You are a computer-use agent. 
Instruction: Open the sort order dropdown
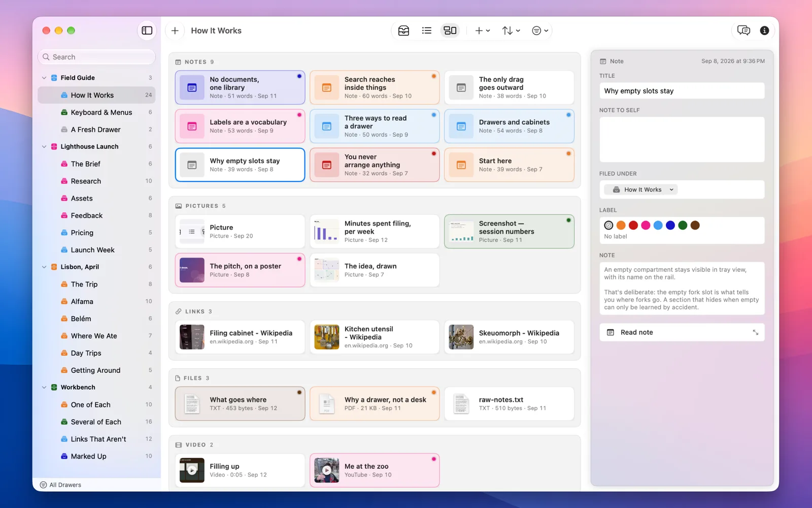click(x=511, y=30)
